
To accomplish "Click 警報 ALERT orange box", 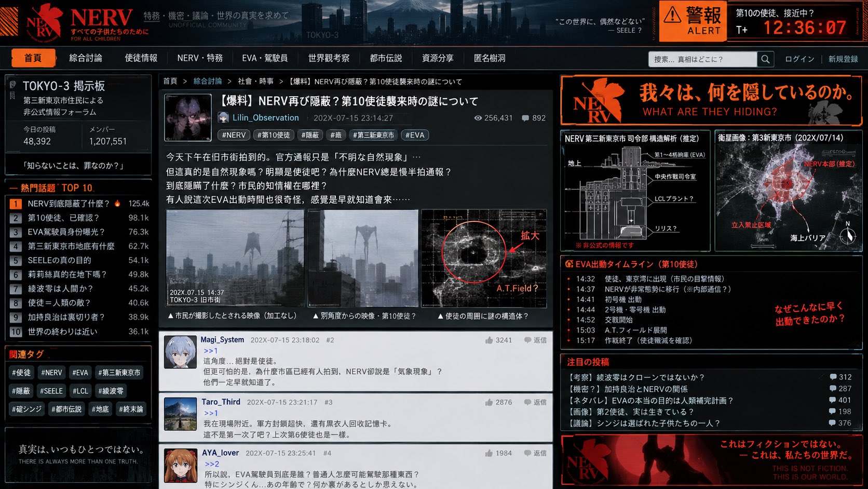I will pos(693,21).
